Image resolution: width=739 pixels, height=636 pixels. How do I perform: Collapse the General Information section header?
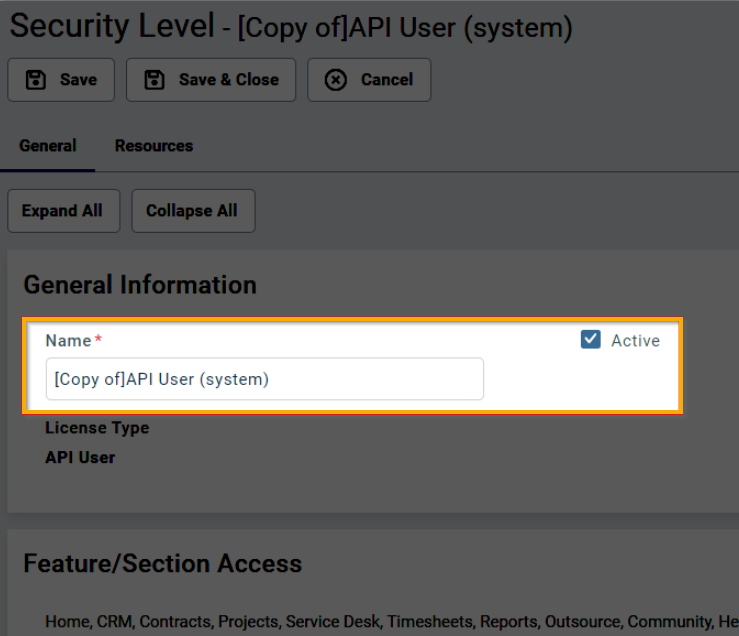(x=140, y=285)
